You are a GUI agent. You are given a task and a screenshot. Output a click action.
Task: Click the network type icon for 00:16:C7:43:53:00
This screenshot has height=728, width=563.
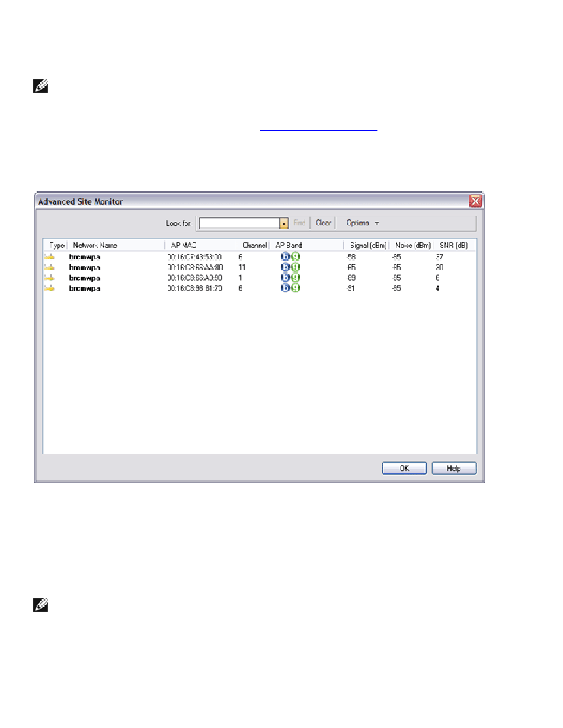[50, 257]
